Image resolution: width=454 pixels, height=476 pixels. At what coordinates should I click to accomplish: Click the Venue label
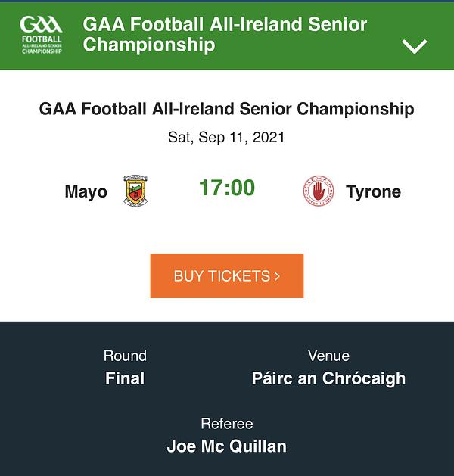(x=328, y=356)
